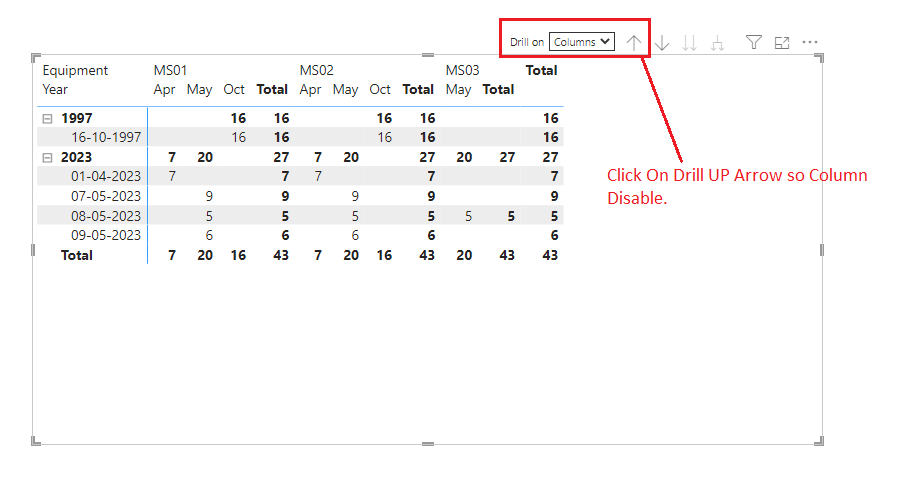905x495 pixels.
Task: Enable the Drill Down arrow mode
Action: pyautogui.click(x=662, y=43)
